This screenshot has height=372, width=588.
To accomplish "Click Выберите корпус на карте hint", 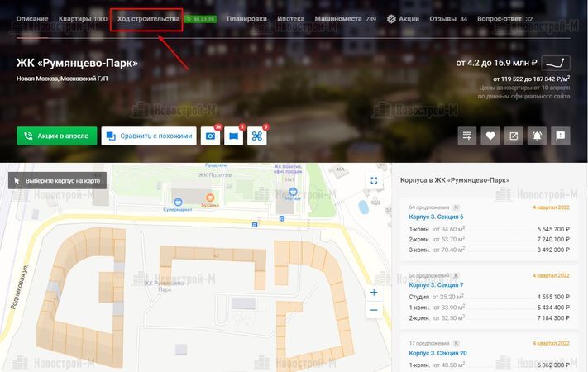I will 57,180.
